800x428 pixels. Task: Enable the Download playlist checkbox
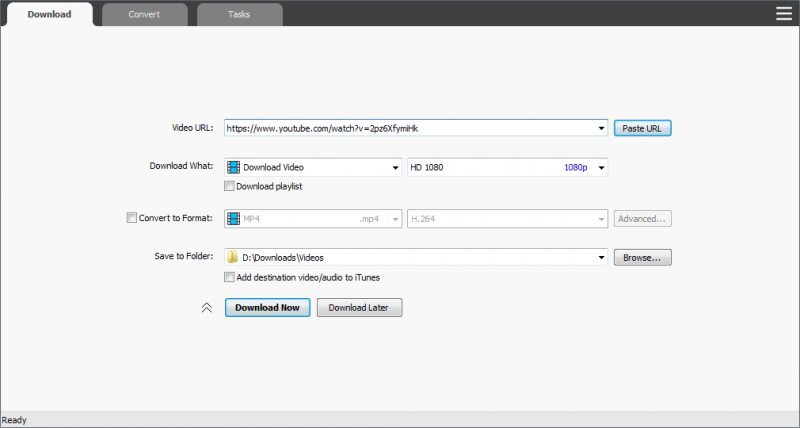(230, 186)
